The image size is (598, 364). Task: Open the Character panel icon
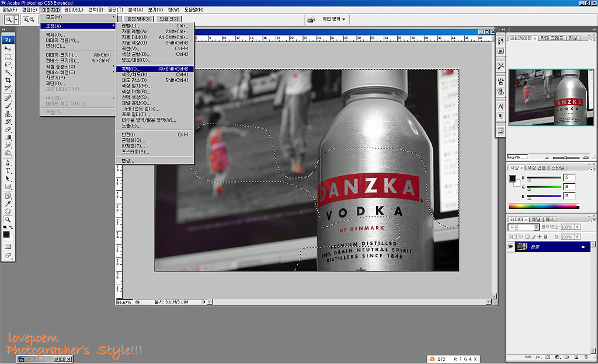(500, 107)
